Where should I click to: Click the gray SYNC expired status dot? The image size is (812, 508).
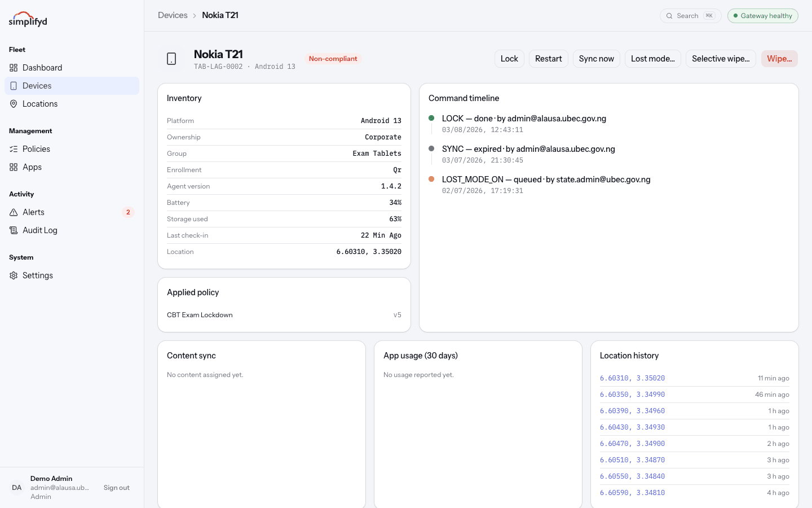[x=431, y=148]
